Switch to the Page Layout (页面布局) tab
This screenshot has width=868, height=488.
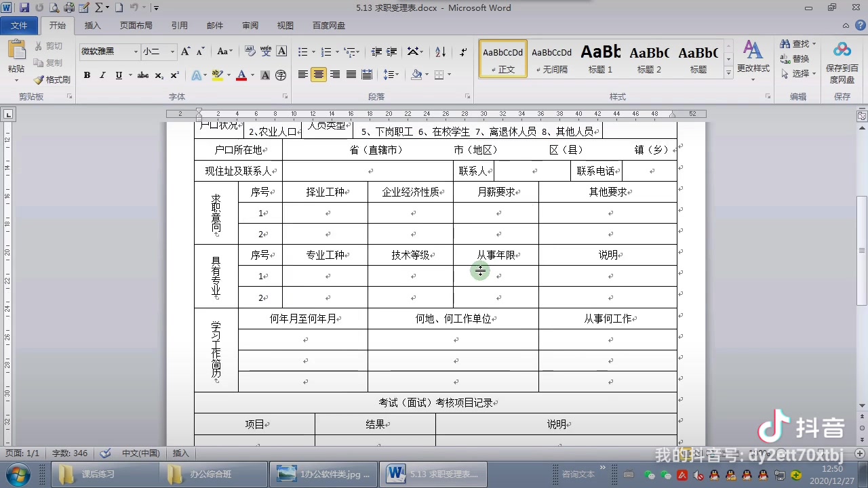136,26
